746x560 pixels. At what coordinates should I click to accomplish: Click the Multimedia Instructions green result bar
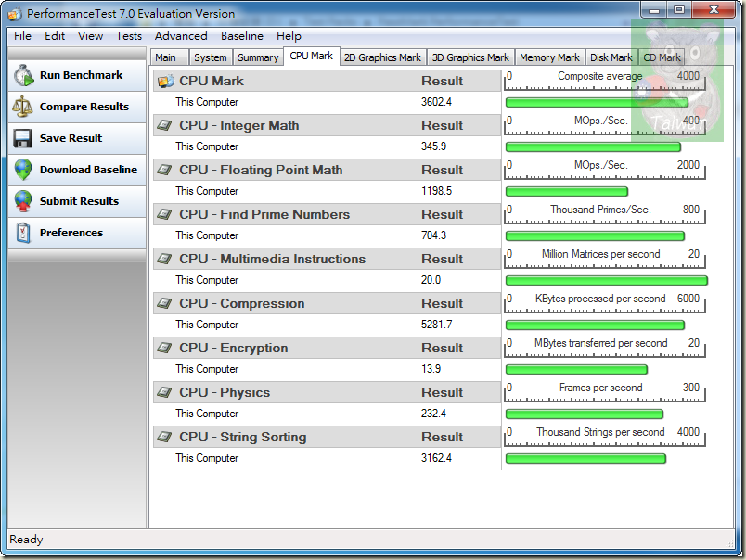pyautogui.click(x=607, y=281)
